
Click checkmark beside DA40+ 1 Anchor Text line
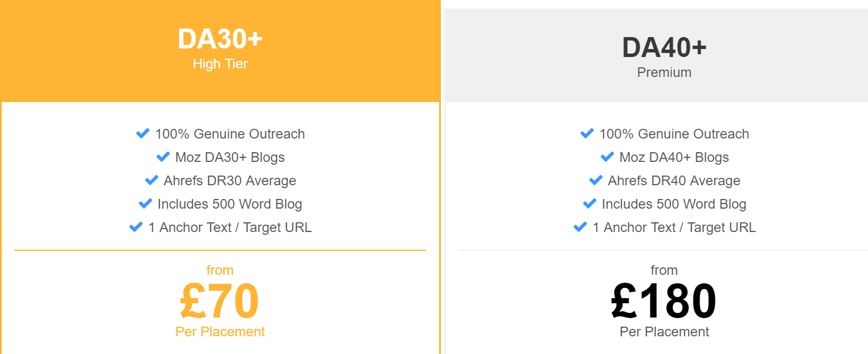coord(580,227)
